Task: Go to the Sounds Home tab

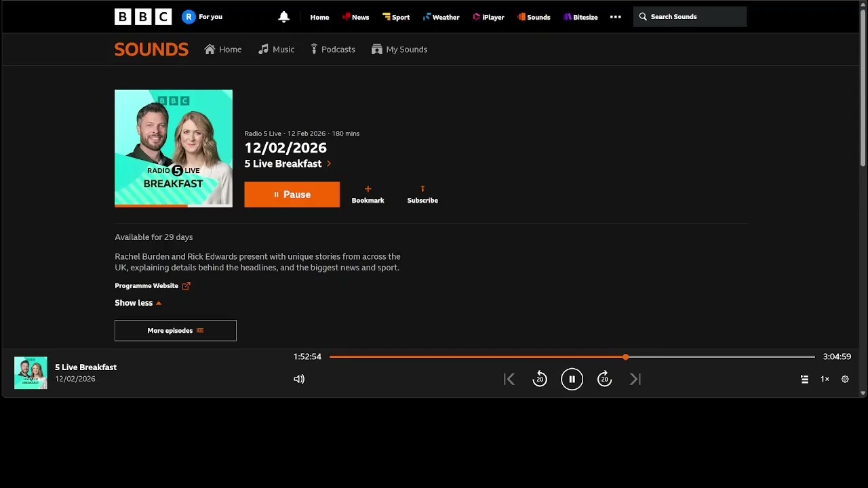Action: pos(223,49)
